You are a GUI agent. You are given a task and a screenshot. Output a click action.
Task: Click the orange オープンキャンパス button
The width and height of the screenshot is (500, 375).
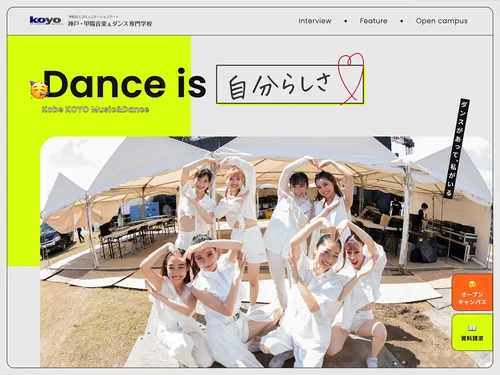472,292
